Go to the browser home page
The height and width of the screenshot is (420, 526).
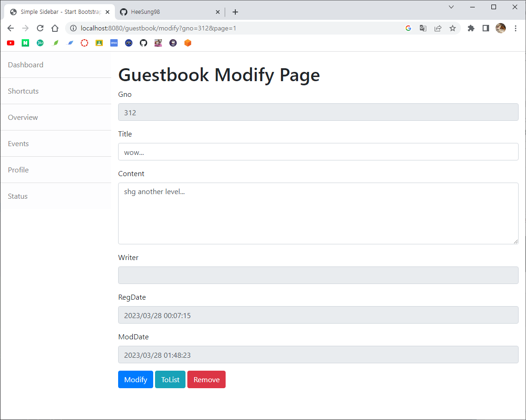click(x=55, y=28)
